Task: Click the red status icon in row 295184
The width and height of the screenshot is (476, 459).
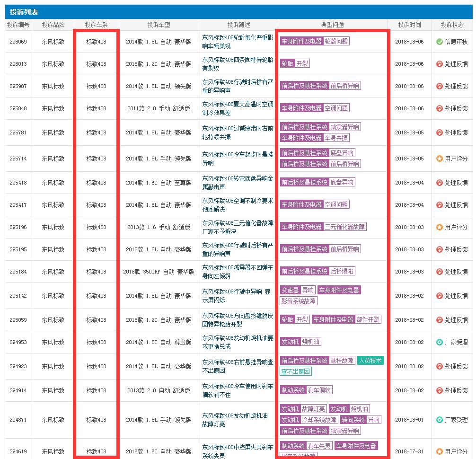Action: [439, 272]
